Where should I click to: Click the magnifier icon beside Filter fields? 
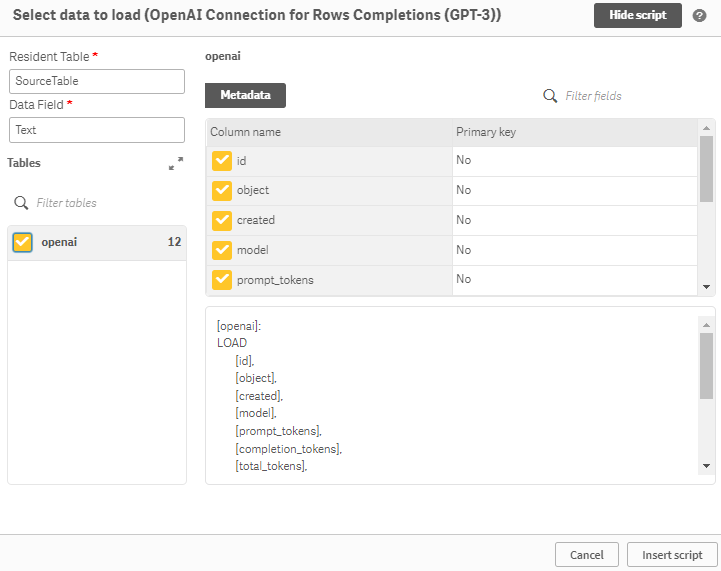pos(549,96)
